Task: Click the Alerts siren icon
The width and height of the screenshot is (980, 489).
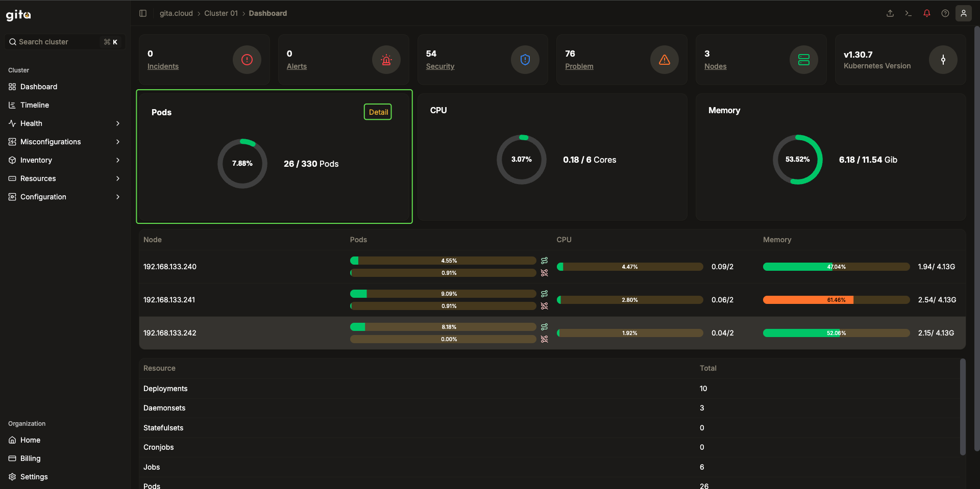Action: [x=386, y=60]
